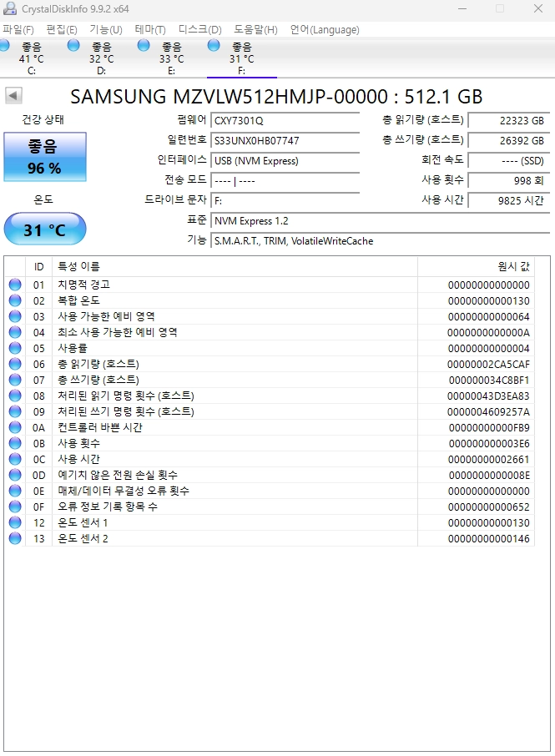This screenshot has width=555, height=756.
Task: Click the previous disk arrow button
Action: coord(13,95)
